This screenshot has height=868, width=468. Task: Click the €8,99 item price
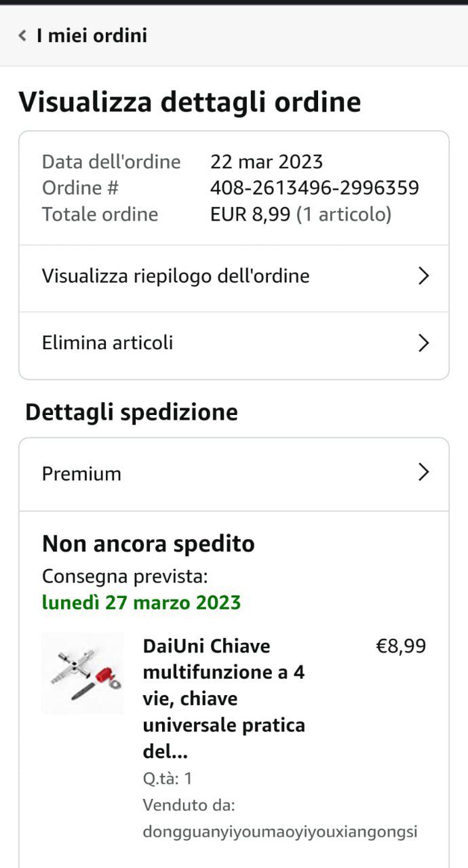point(401,646)
